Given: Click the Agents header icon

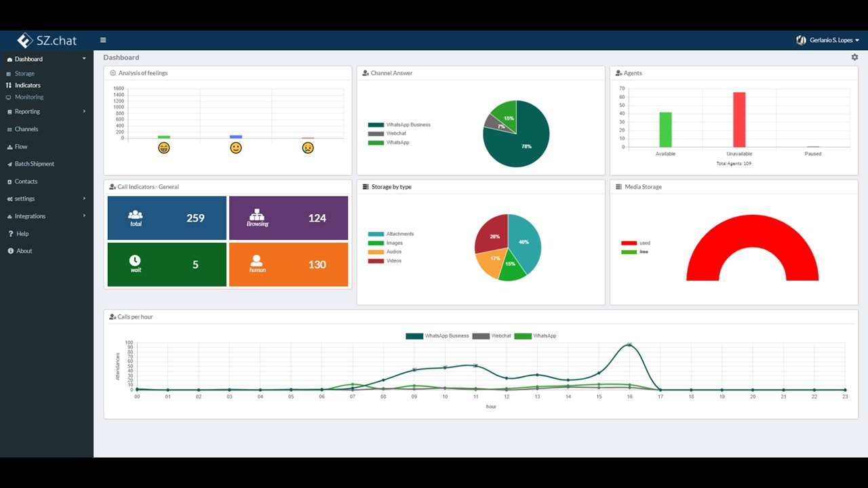Looking at the screenshot, I should pos(619,73).
